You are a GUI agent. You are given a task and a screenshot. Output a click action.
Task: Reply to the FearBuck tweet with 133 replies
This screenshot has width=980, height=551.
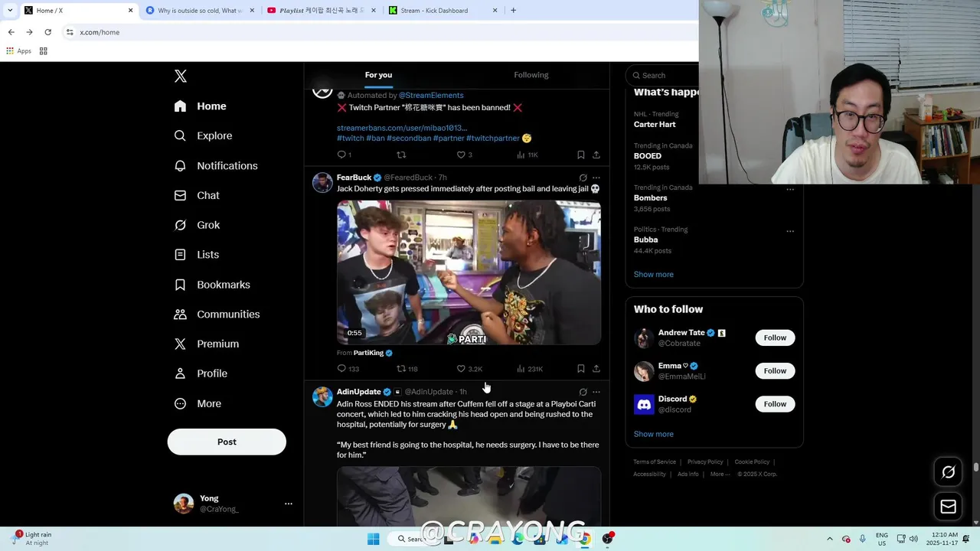[x=348, y=369]
